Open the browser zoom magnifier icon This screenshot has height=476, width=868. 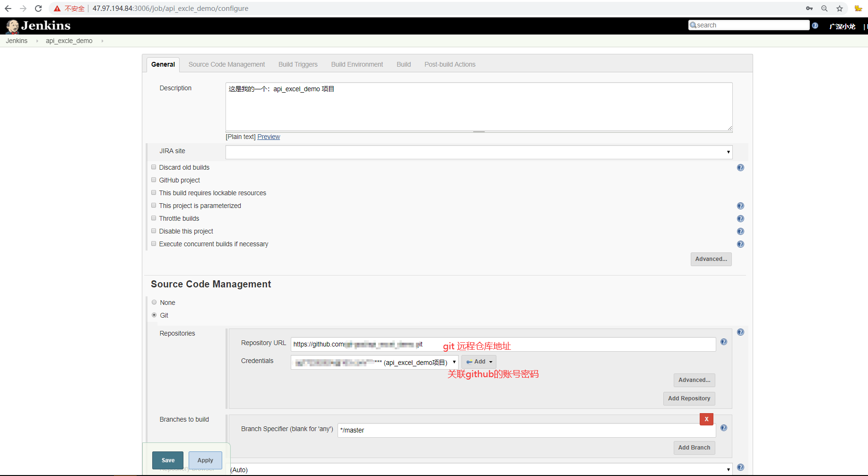[x=825, y=9]
